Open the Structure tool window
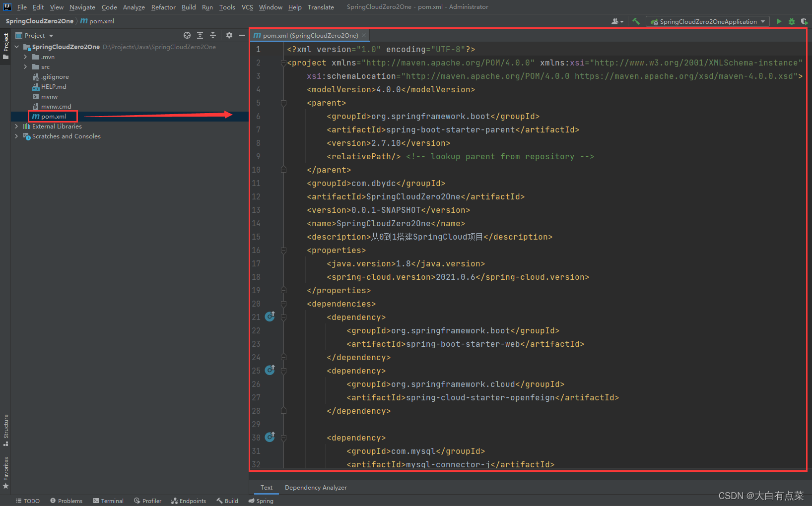812x506 pixels. tap(6, 430)
